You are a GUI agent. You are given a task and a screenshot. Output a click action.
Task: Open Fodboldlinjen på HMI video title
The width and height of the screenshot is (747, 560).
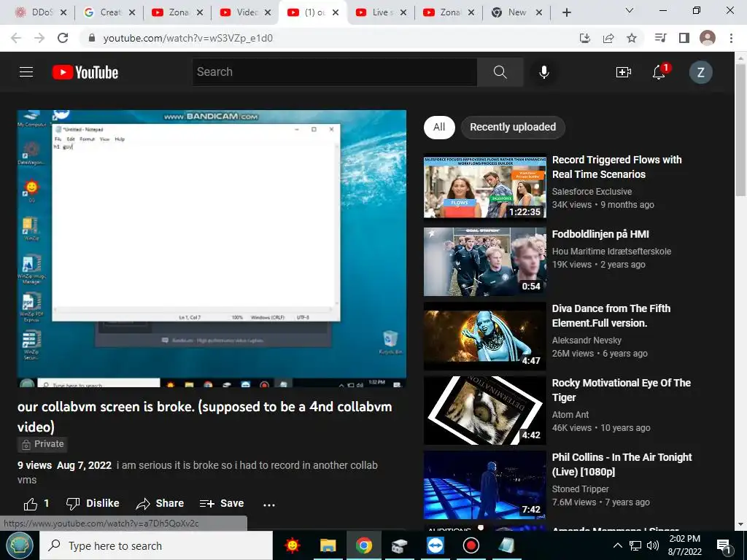coord(600,234)
